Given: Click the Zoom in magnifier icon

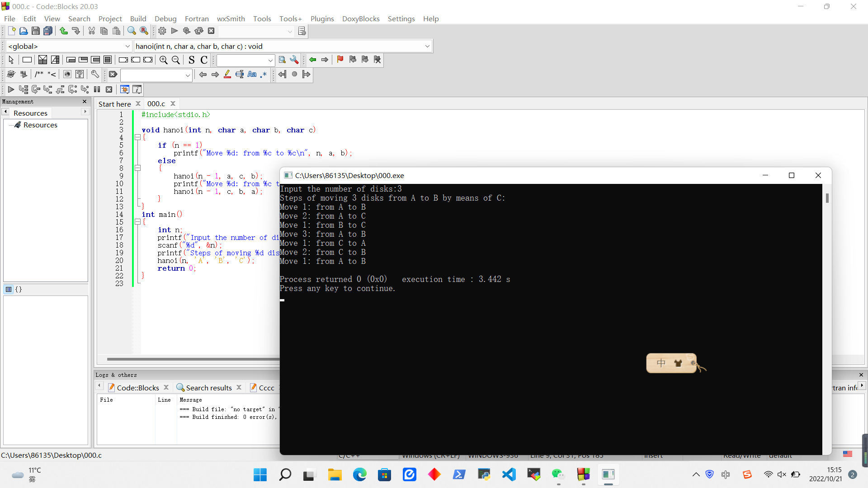Looking at the screenshot, I should click(x=164, y=60).
